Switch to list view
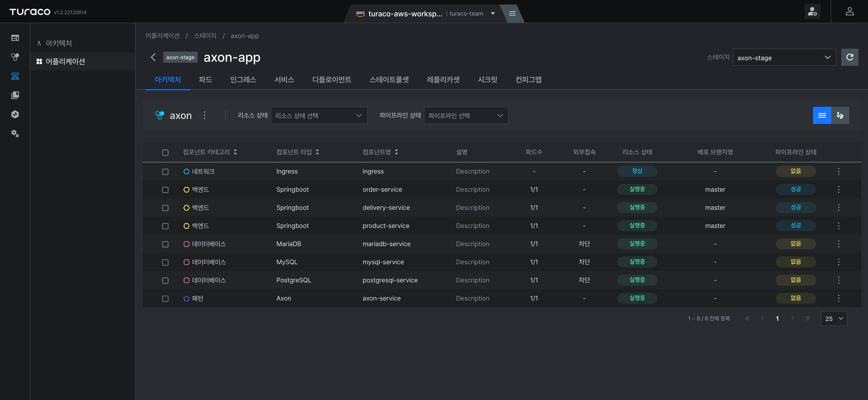This screenshot has width=868, height=400. click(x=822, y=115)
